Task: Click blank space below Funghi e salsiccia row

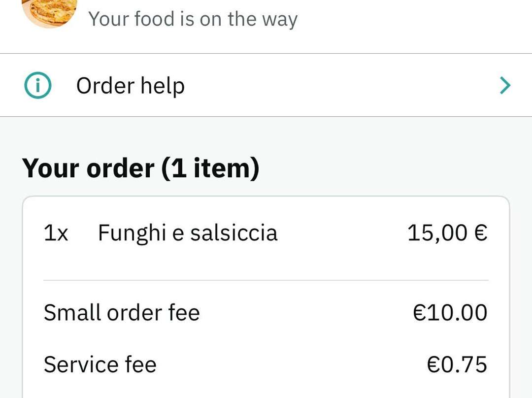Action: [x=266, y=261]
